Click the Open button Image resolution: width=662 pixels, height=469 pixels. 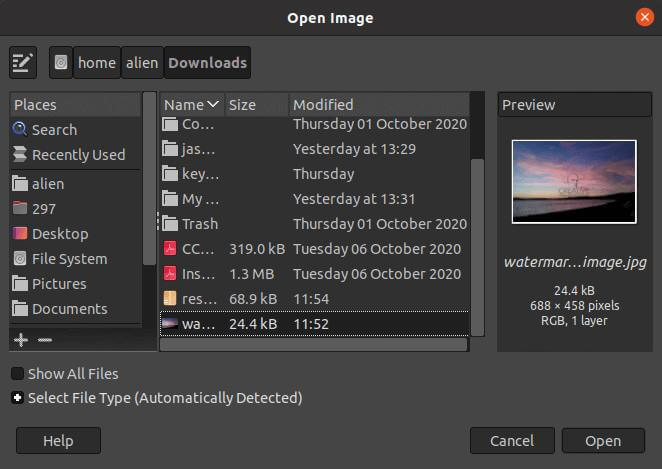click(603, 441)
